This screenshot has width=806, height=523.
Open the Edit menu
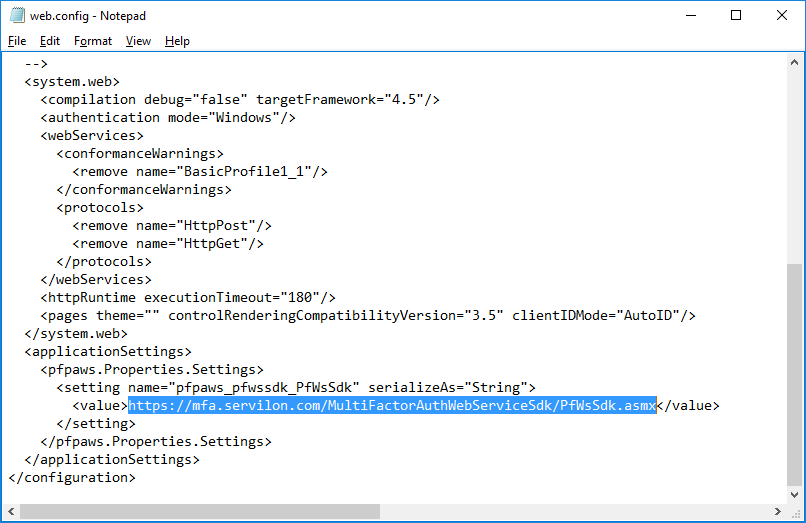click(x=49, y=41)
